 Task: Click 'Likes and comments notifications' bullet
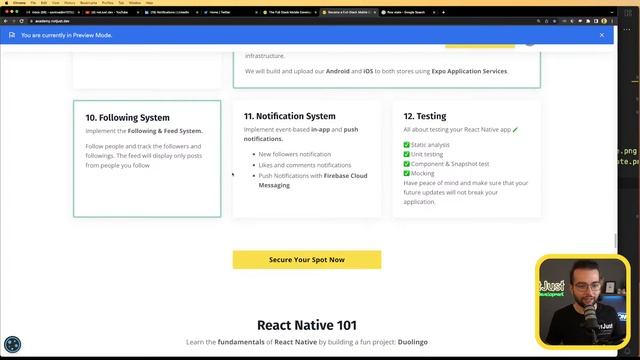click(304, 165)
